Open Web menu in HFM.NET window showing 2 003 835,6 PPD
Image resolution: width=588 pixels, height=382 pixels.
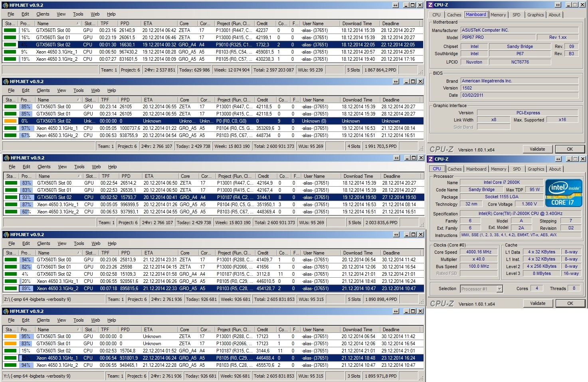[x=96, y=167]
